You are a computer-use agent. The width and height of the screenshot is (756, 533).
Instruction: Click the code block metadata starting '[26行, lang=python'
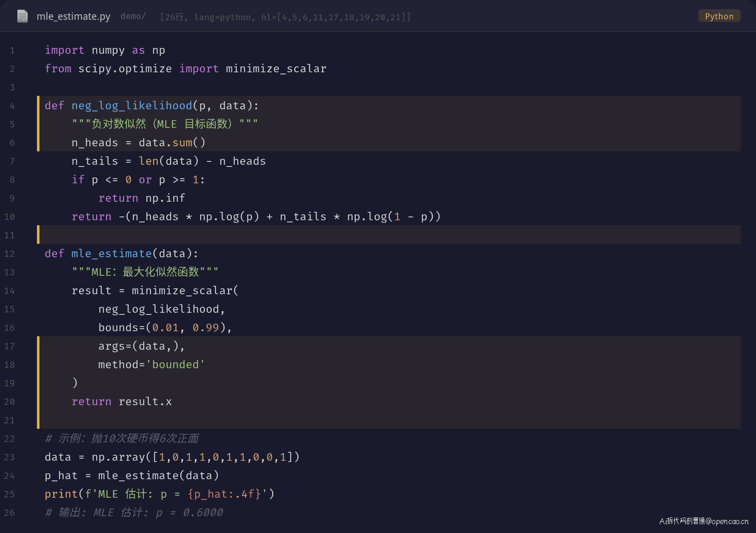[285, 17]
